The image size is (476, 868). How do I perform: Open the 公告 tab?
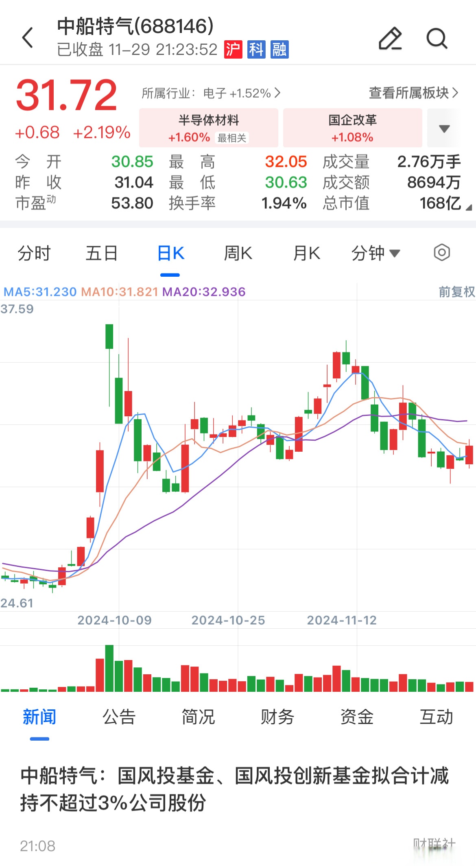(x=119, y=717)
